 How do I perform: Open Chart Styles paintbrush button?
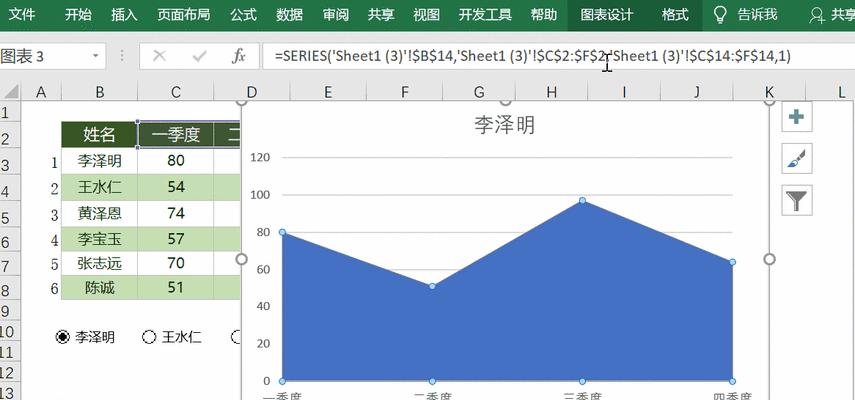[x=797, y=159]
